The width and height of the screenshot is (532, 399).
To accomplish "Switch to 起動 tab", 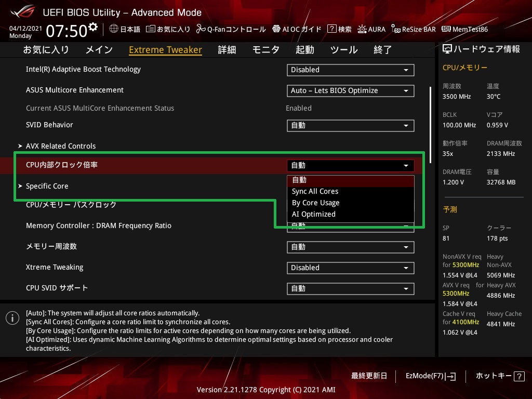I will click(304, 50).
